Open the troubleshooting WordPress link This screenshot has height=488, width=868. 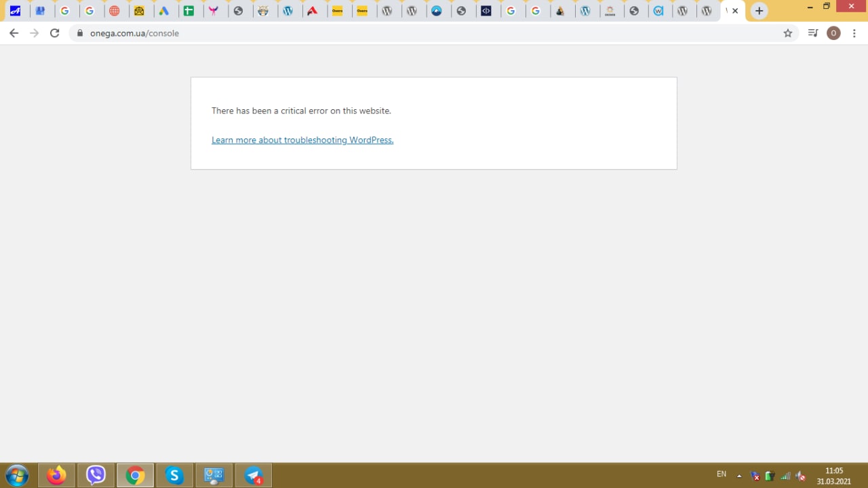coord(302,140)
